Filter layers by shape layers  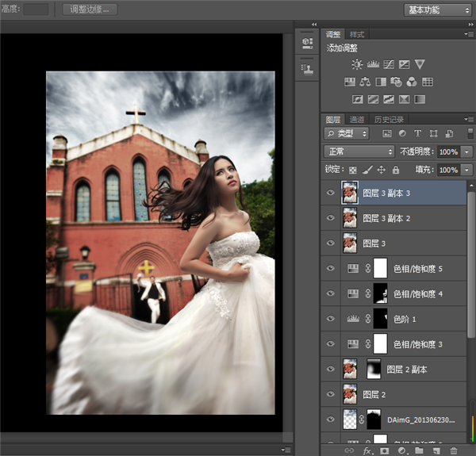tap(433, 133)
